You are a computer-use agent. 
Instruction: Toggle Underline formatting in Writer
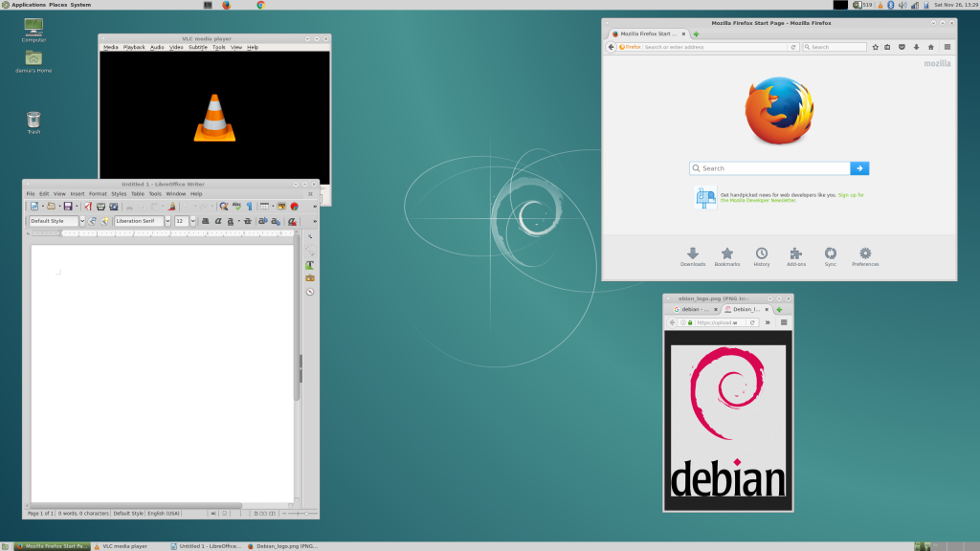231,221
